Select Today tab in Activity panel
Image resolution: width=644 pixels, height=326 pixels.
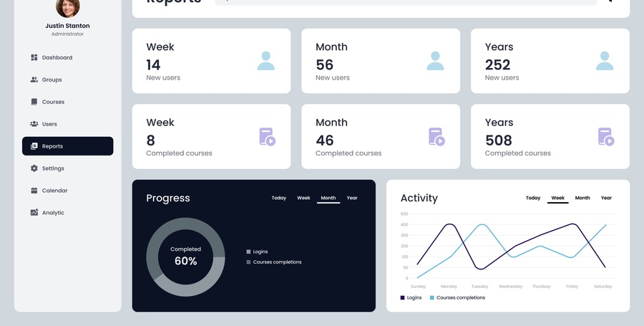point(533,198)
